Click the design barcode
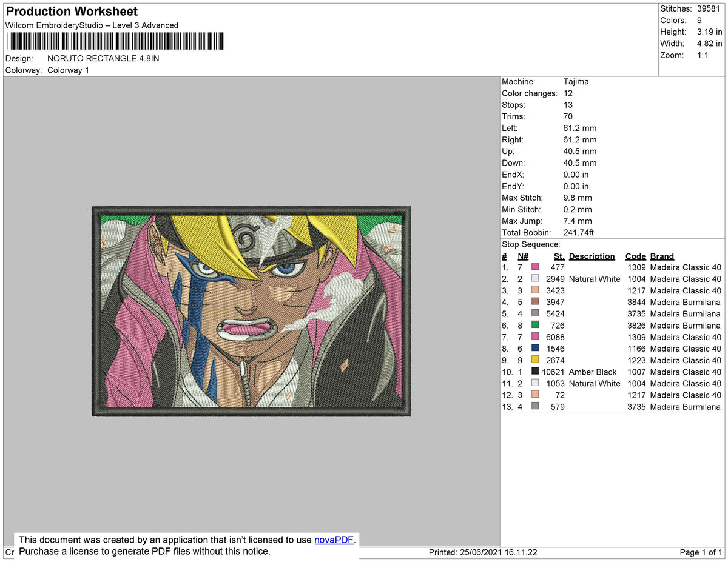The height and width of the screenshot is (562, 728). 115,41
